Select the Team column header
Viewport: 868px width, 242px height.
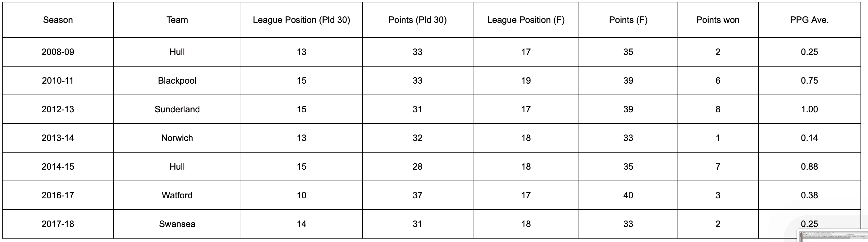177,20
